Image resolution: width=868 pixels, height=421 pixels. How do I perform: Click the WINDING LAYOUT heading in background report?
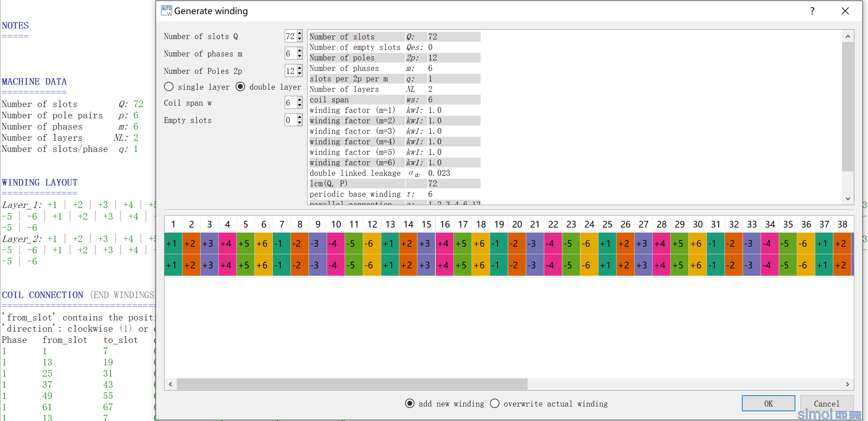point(40,182)
